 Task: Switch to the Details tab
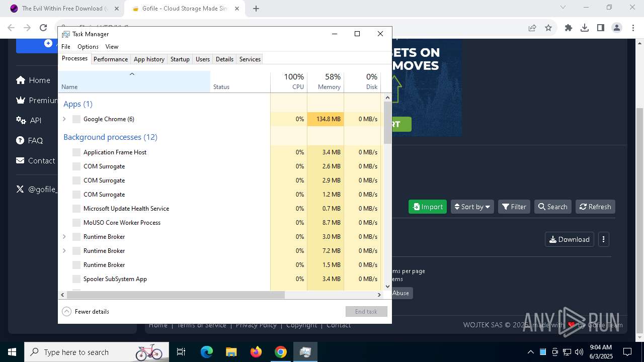click(224, 59)
